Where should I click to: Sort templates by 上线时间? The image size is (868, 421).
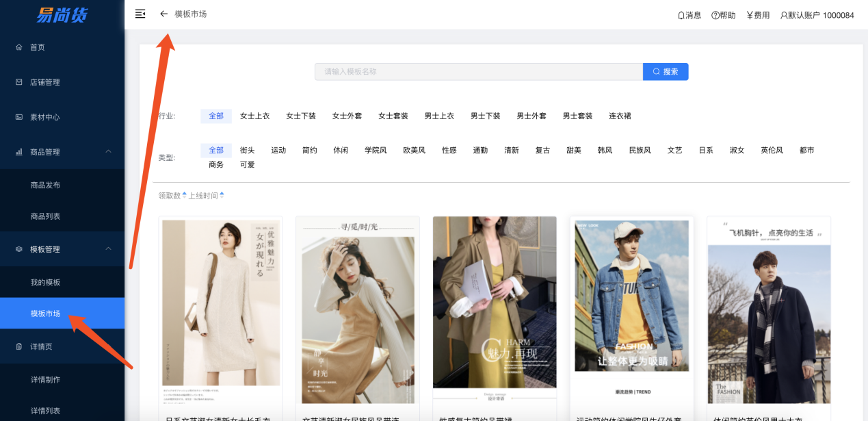point(206,196)
